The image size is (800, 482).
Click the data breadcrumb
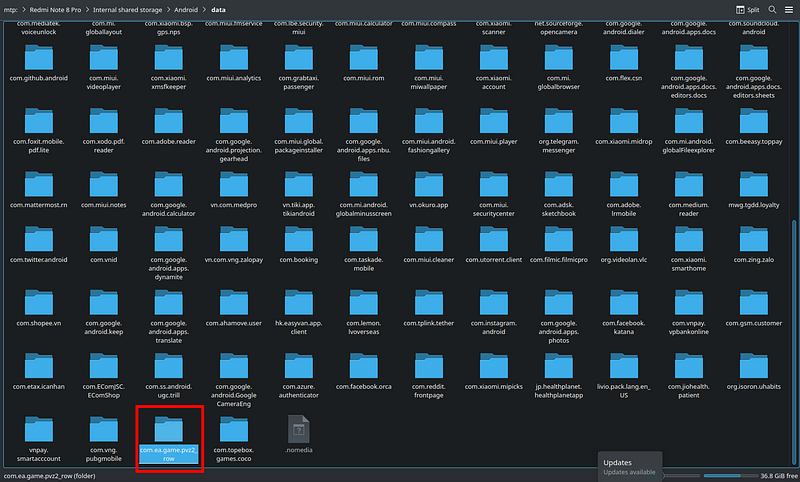click(x=218, y=10)
